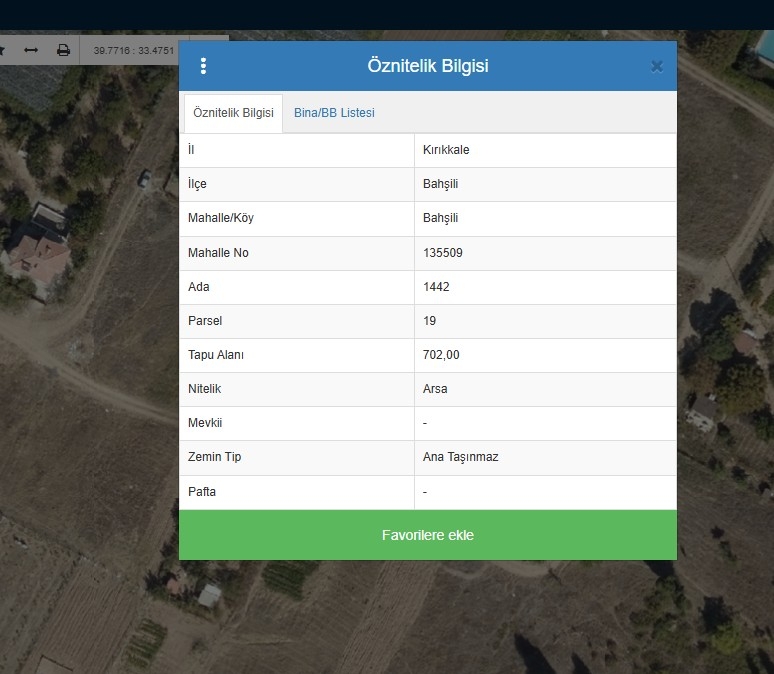
Task: Select the Nitelik value Arsa
Action: coord(435,389)
